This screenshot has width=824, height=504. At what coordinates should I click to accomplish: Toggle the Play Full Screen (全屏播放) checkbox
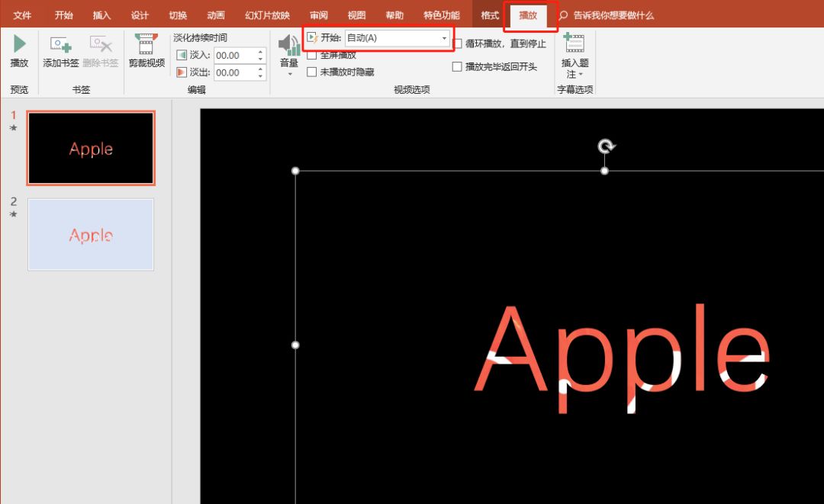311,55
